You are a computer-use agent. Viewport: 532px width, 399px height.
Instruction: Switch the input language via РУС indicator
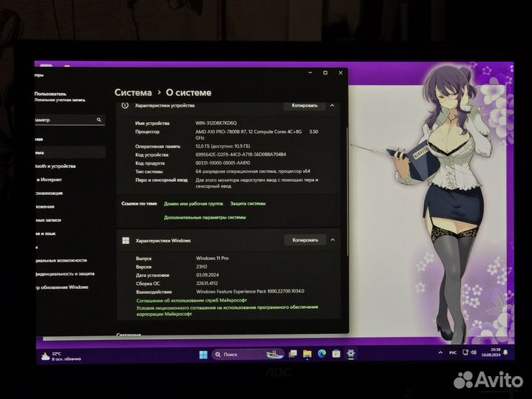[x=453, y=353]
